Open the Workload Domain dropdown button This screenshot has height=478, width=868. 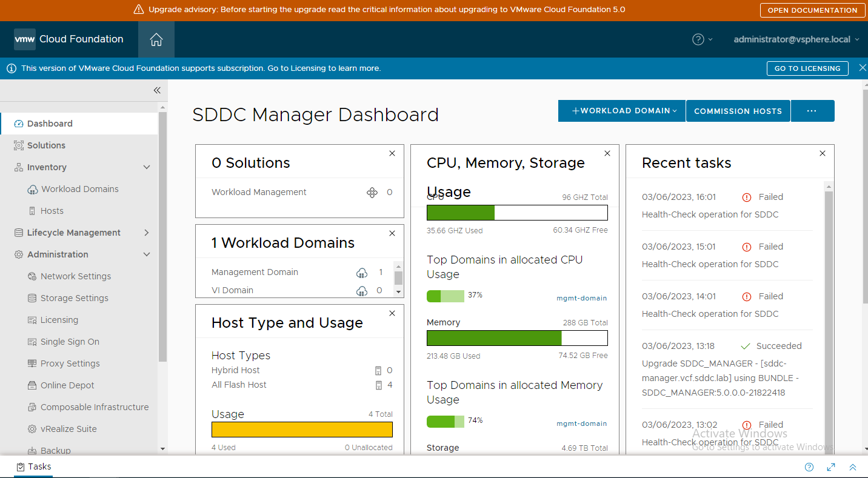[x=622, y=111]
